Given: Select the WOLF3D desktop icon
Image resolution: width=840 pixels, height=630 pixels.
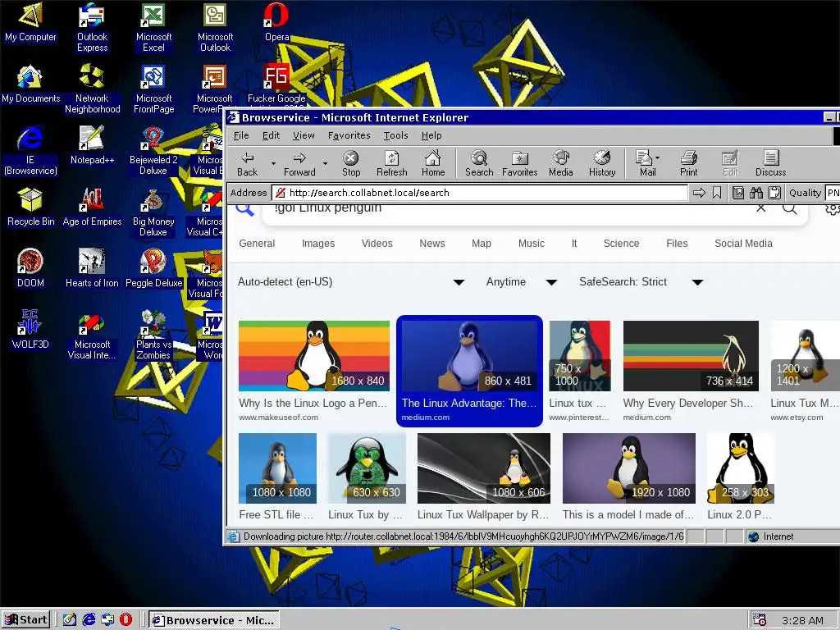Looking at the screenshot, I should click(x=30, y=330).
